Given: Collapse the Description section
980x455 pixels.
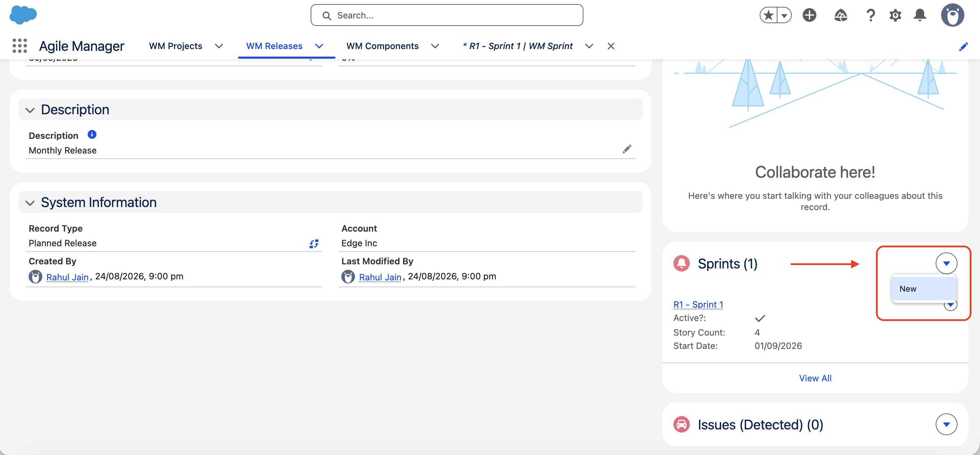Looking at the screenshot, I should click(30, 110).
